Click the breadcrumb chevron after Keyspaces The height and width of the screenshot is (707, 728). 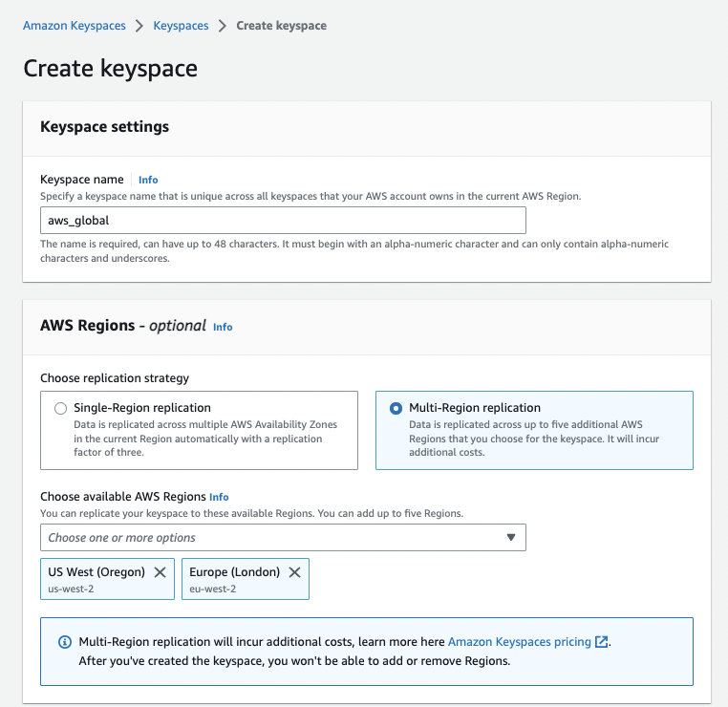[x=223, y=26]
